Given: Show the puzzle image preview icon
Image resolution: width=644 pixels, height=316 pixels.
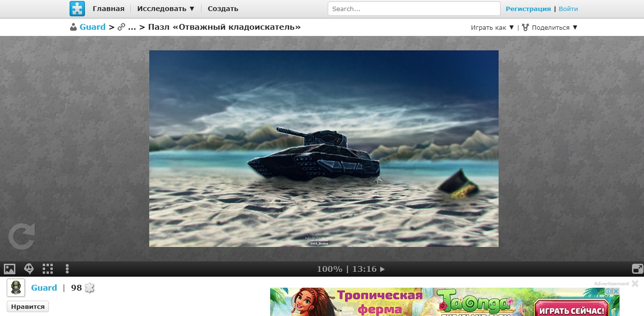Looking at the screenshot, I should [x=10, y=269].
